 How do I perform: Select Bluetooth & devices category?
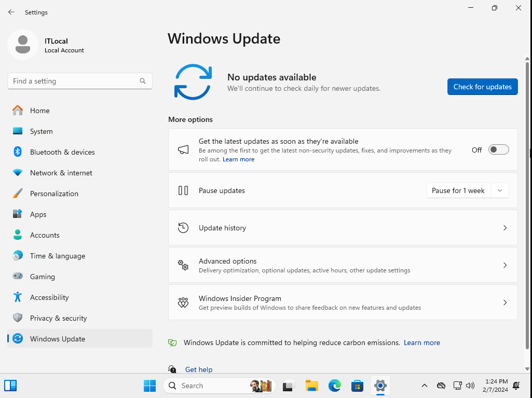coord(80,152)
